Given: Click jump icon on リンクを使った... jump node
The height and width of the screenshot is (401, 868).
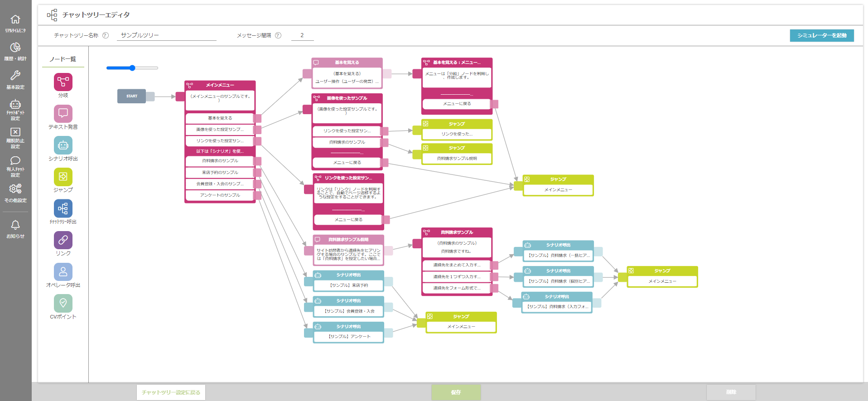Looking at the screenshot, I should (x=425, y=124).
